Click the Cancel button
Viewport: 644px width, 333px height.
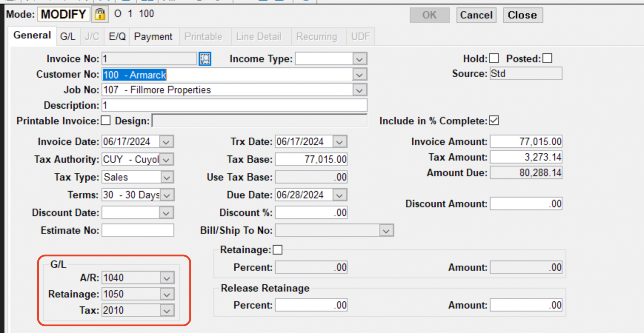(476, 15)
